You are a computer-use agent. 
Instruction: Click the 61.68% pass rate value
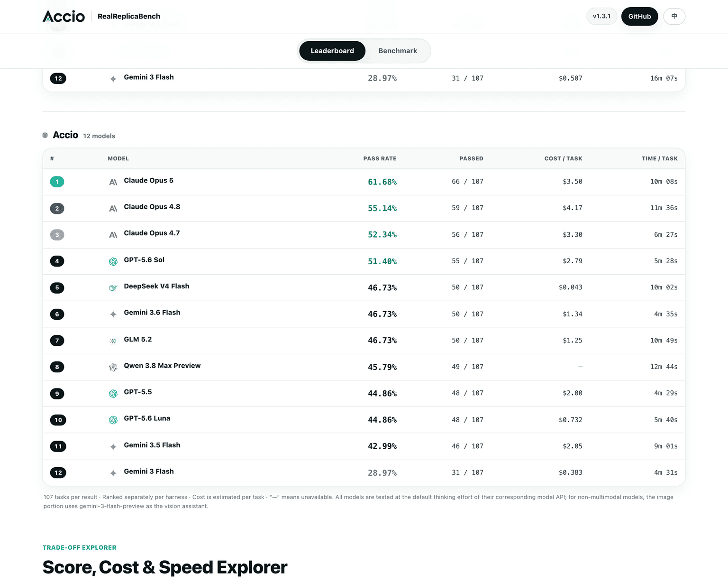coord(382,182)
